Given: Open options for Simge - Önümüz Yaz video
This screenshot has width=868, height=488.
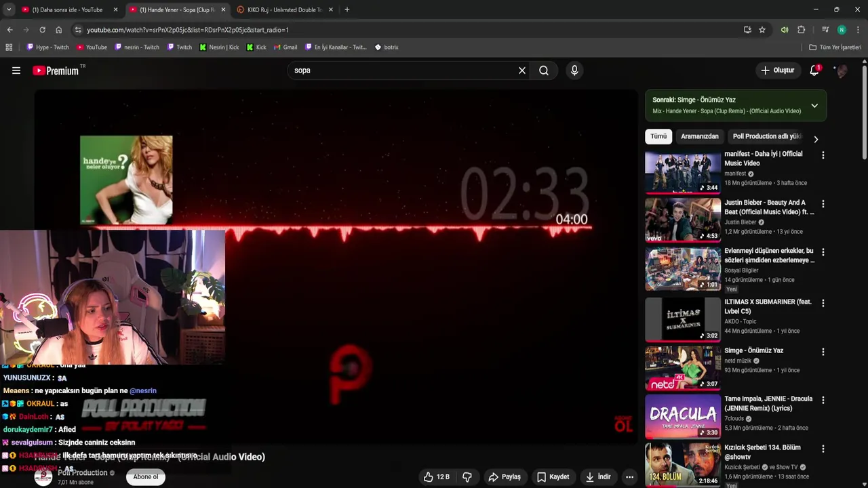Looking at the screenshot, I should 823,352.
